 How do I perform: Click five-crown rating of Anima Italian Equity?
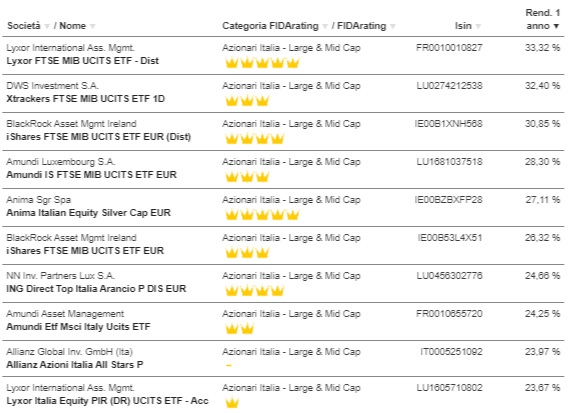pos(262,215)
